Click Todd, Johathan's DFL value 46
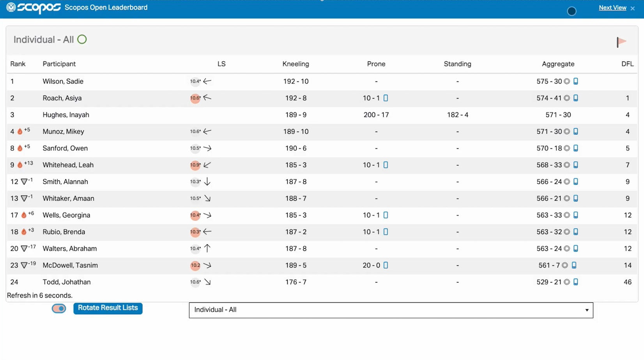 pos(628,282)
